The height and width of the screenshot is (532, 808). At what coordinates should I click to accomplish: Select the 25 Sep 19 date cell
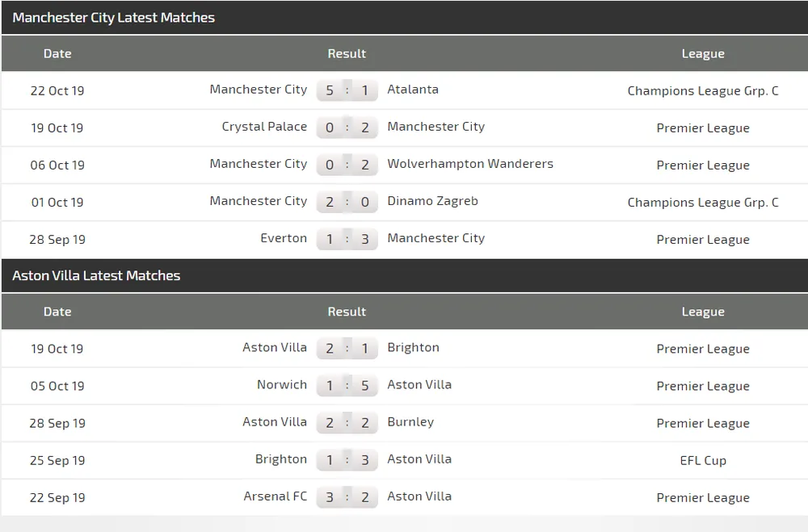[x=57, y=460]
